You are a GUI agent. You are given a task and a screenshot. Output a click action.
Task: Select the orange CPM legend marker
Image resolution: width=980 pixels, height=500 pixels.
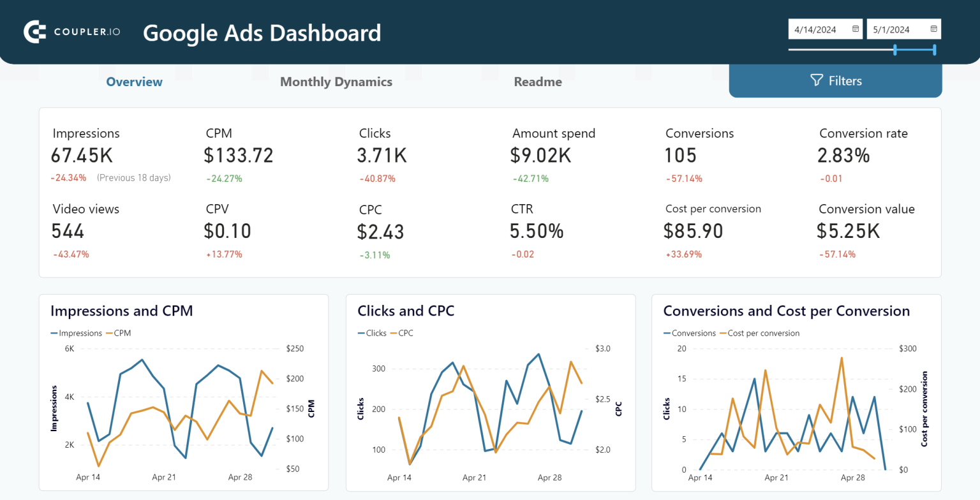tap(110, 333)
